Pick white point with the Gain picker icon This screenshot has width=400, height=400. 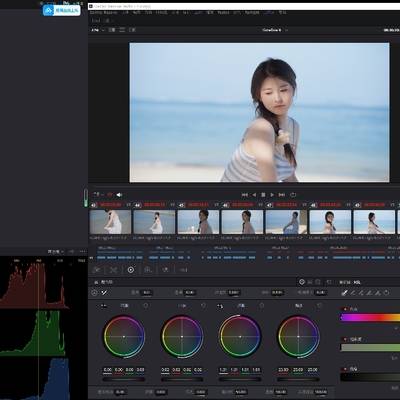coord(220,306)
